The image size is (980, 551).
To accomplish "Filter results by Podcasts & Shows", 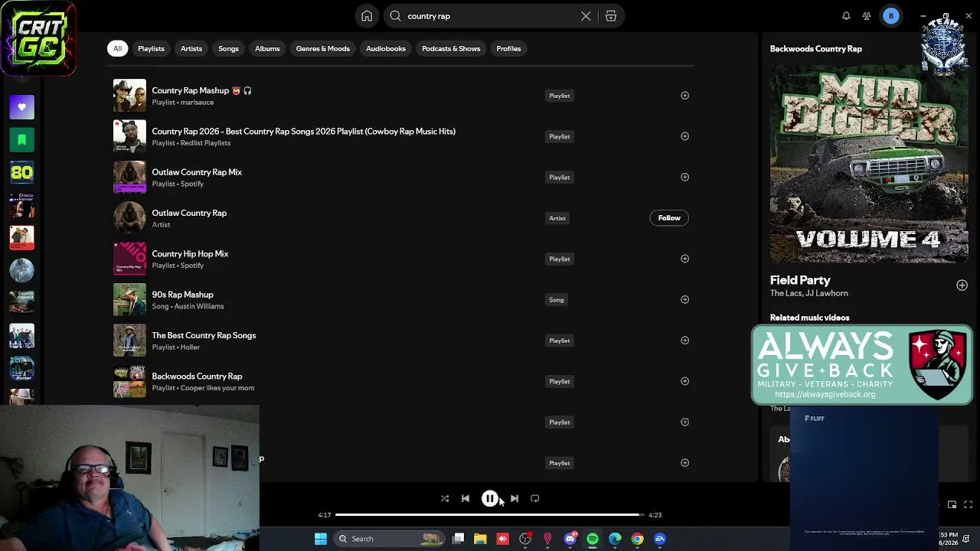I will [x=451, y=48].
